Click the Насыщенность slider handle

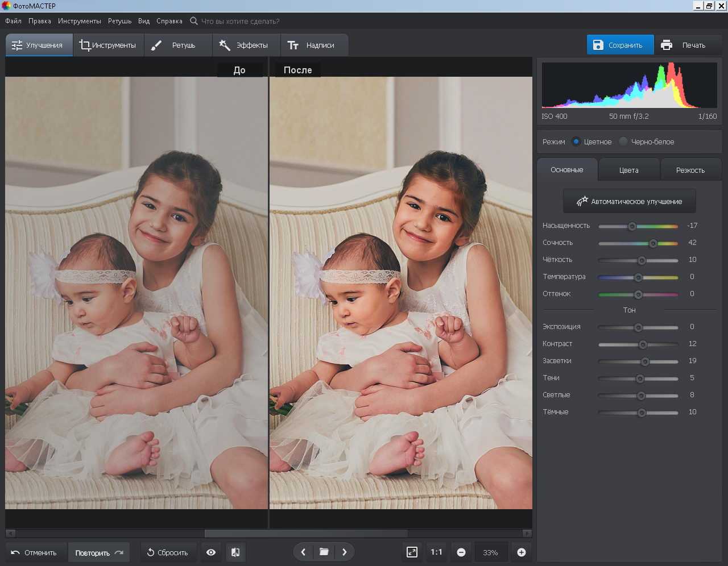(x=632, y=226)
